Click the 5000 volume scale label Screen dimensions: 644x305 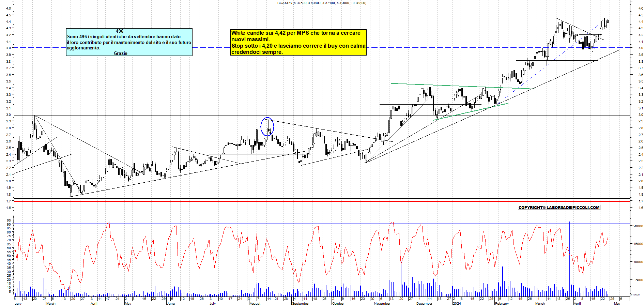(x=639, y=280)
